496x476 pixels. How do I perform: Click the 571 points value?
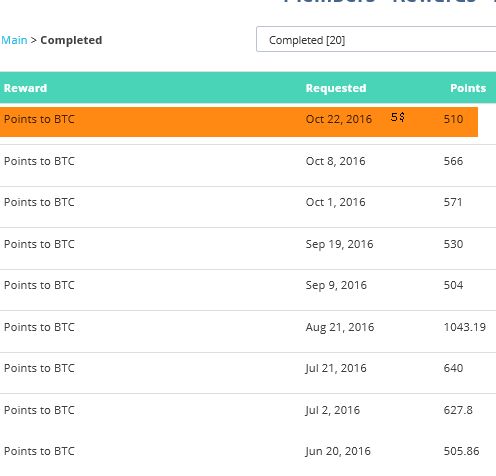(x=453, y=202)
